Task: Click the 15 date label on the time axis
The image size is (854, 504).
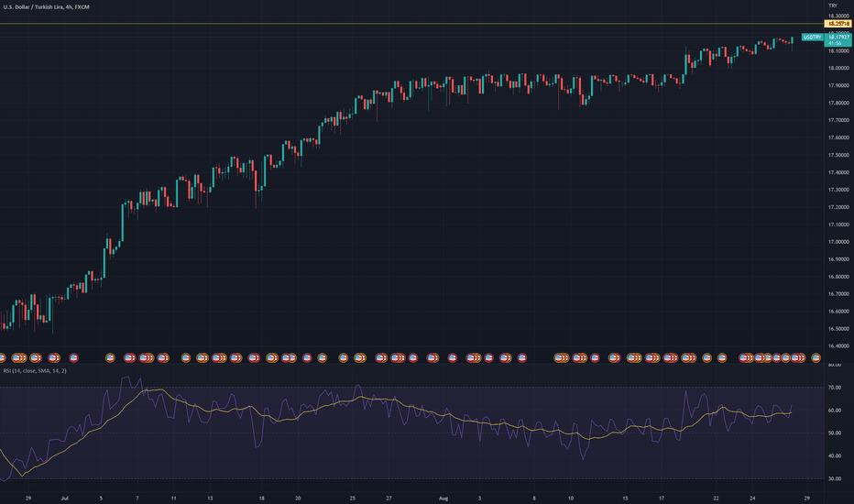Action: (x=625, y=499)
